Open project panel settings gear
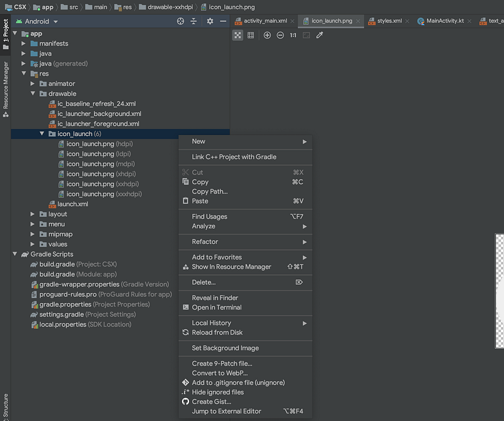The image size is (504, 421). coord(210,21)
